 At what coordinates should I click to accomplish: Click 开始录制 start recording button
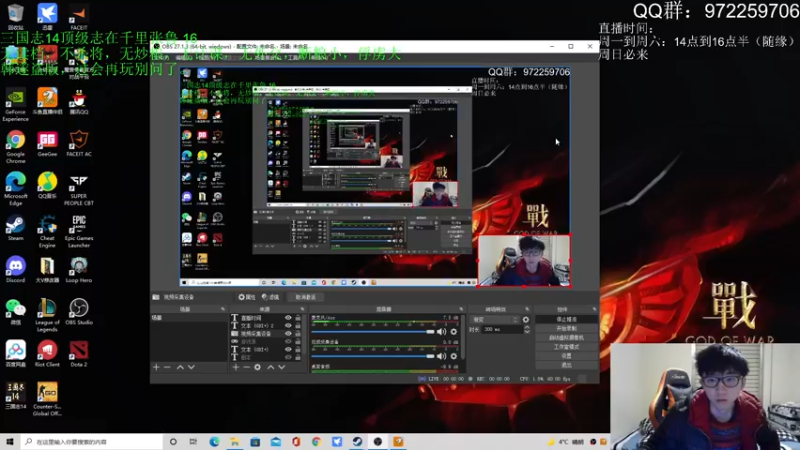tap(566, 329)
